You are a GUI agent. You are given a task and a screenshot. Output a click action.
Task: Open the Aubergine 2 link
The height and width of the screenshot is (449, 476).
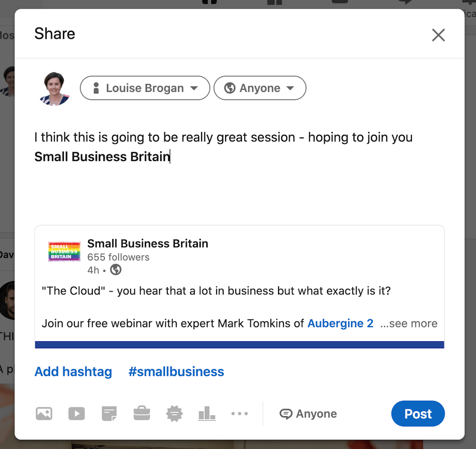(340, 323)
